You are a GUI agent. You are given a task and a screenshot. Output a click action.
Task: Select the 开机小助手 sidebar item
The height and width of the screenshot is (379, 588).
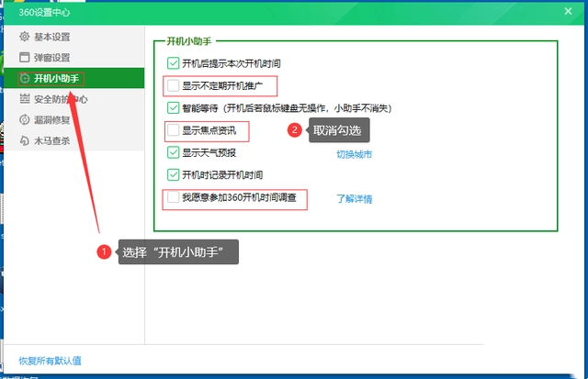pyautogui.click(x=73, y=78)
